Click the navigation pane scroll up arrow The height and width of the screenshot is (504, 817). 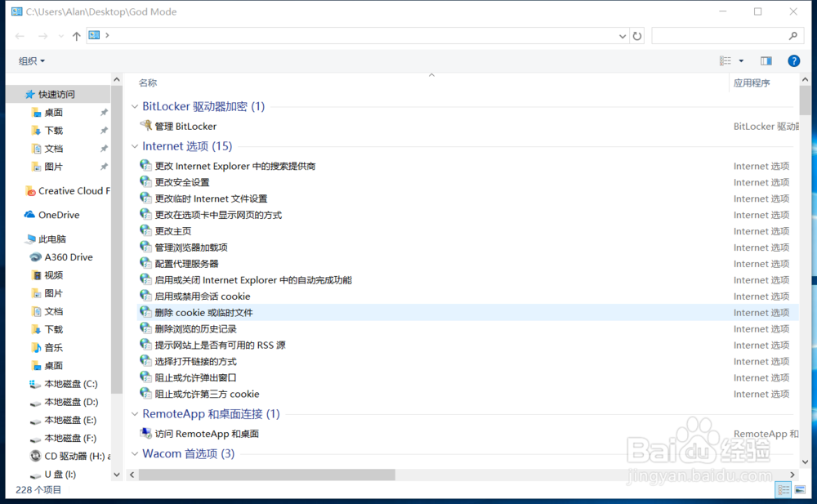click(x=117, y=80)
